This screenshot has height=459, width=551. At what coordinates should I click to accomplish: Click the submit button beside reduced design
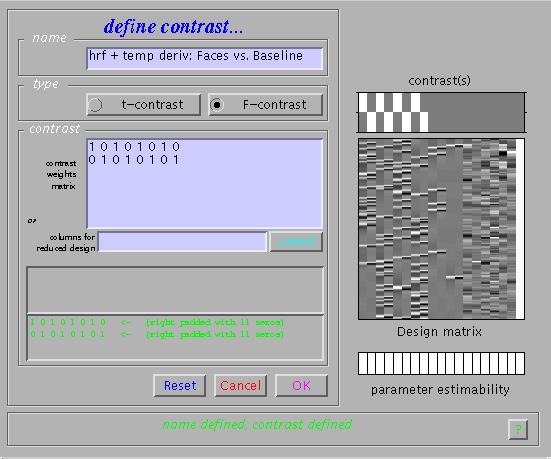(296, 242)
